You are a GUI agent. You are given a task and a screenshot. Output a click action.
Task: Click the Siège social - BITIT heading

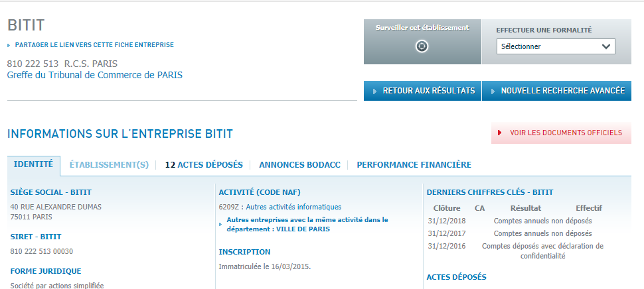click(x=51, y=192)
